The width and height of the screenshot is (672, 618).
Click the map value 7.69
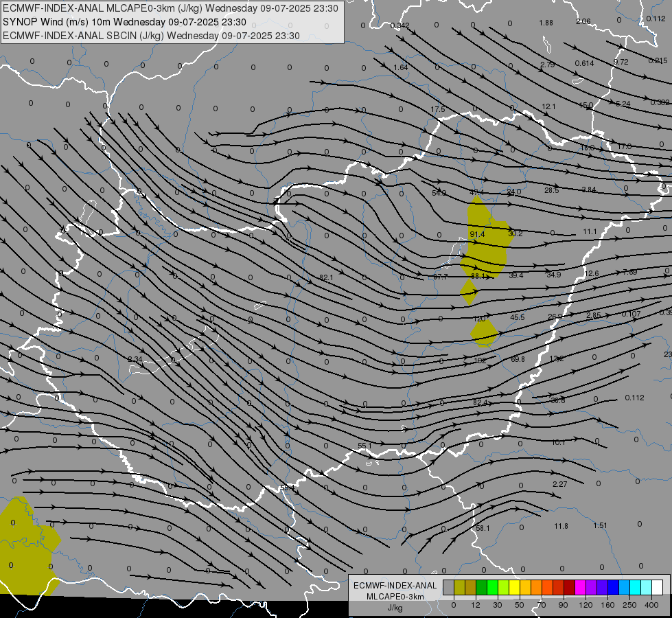pos(630,272)
